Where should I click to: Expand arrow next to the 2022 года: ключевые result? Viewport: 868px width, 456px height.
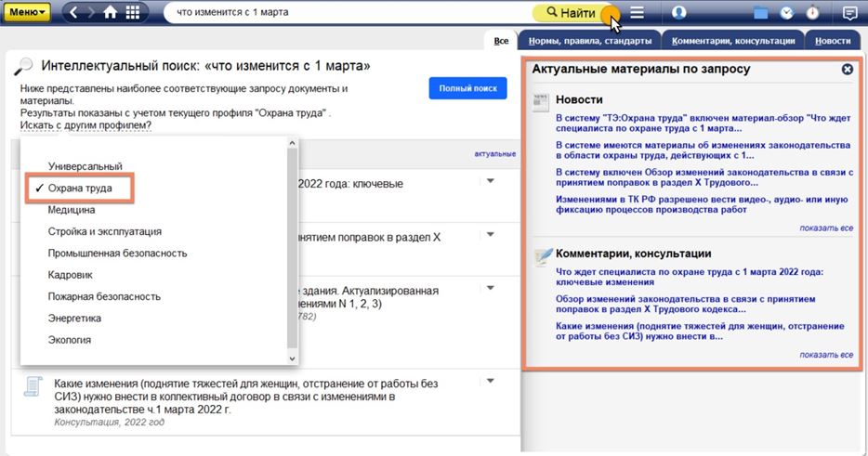coord(491,181)
